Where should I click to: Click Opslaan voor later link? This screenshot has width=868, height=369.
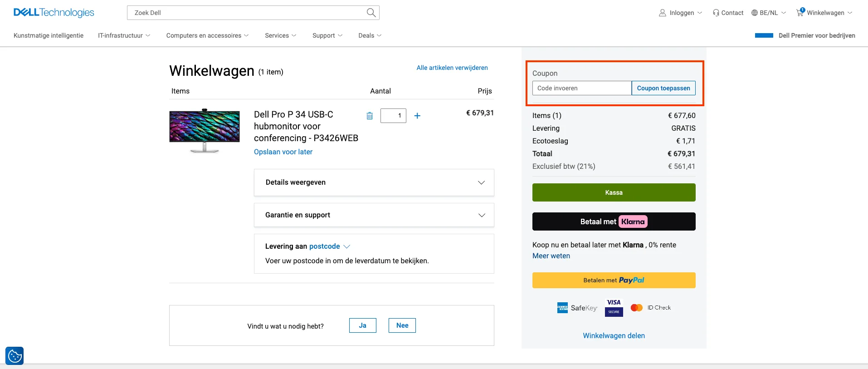pos(283,152)
